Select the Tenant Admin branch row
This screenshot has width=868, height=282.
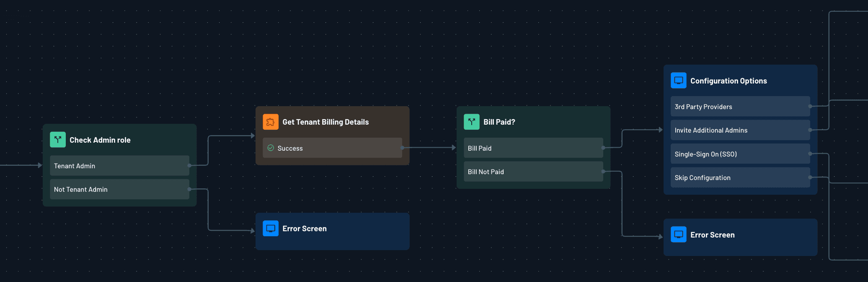119,166
